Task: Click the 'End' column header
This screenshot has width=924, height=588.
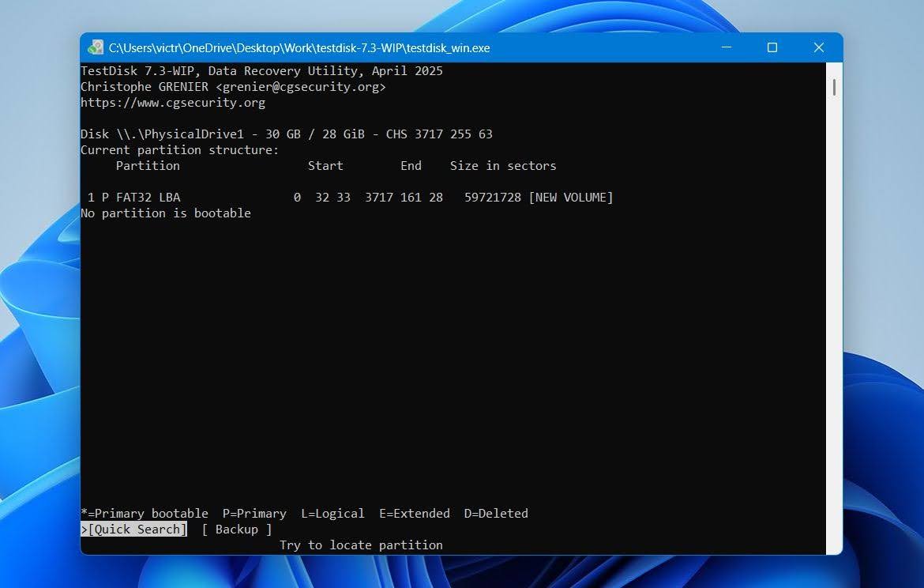Action: click(x=411, y=166)
